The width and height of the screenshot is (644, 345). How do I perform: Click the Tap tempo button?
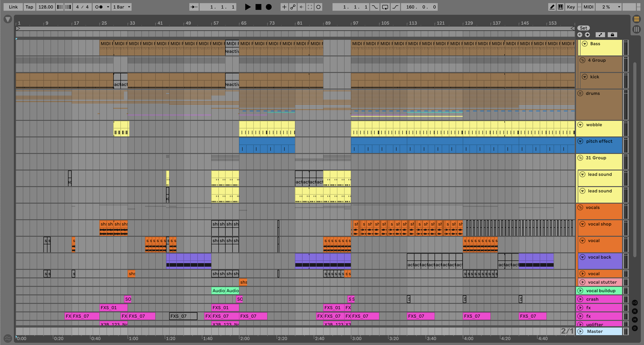click(29, 7)
